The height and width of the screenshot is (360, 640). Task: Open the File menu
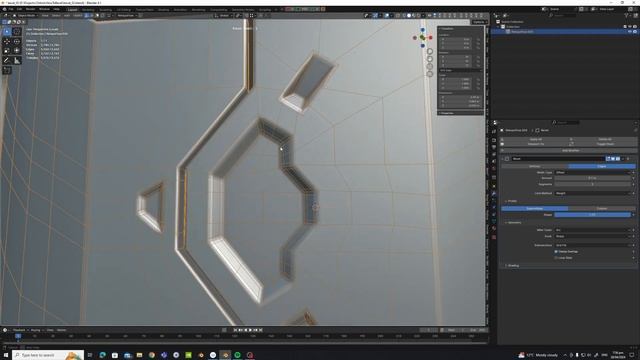(11, 9)
